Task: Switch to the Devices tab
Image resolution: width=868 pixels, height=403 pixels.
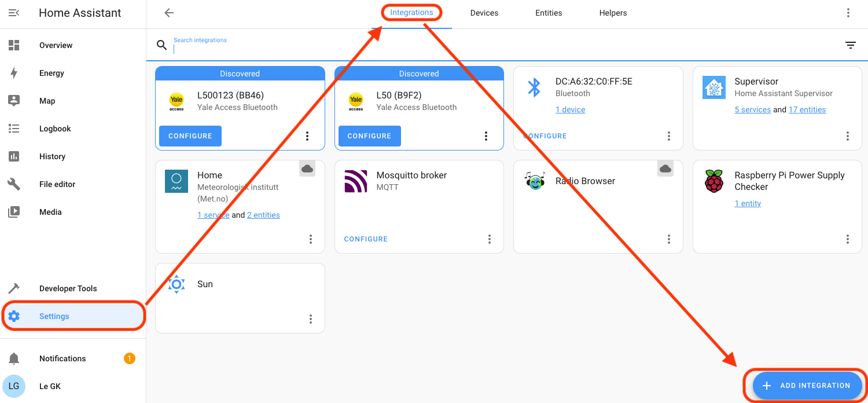Action: click(484, 13)
